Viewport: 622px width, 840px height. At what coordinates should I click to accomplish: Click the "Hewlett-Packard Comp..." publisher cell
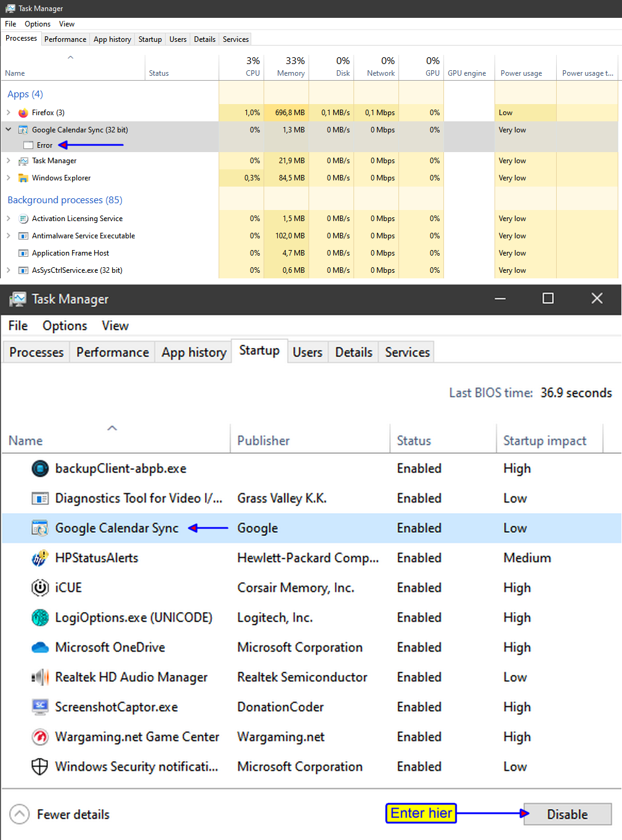308,558
